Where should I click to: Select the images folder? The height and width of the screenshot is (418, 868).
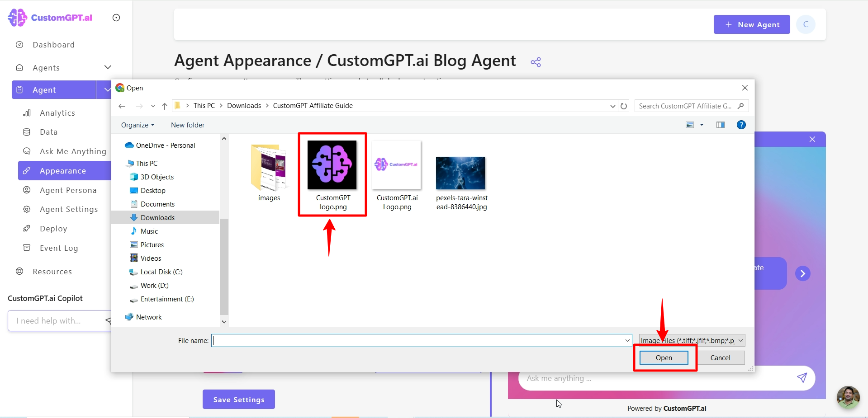(x=269, y=173)
